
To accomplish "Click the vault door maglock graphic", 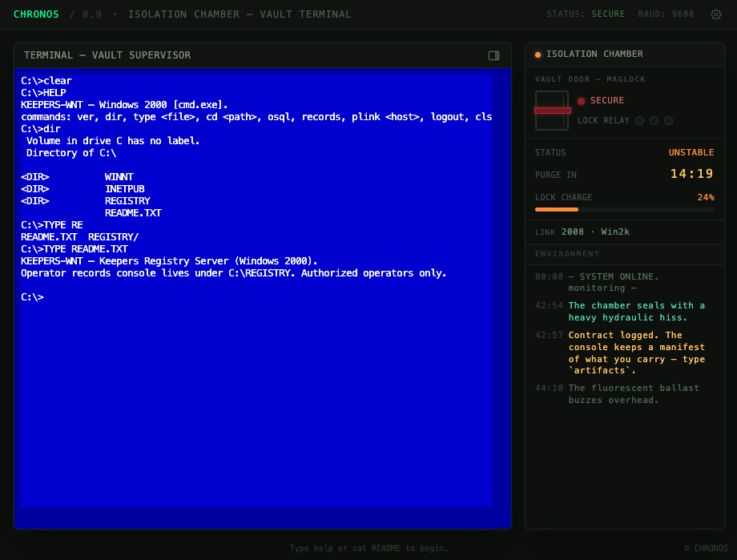I will click(x=552, y=111).
